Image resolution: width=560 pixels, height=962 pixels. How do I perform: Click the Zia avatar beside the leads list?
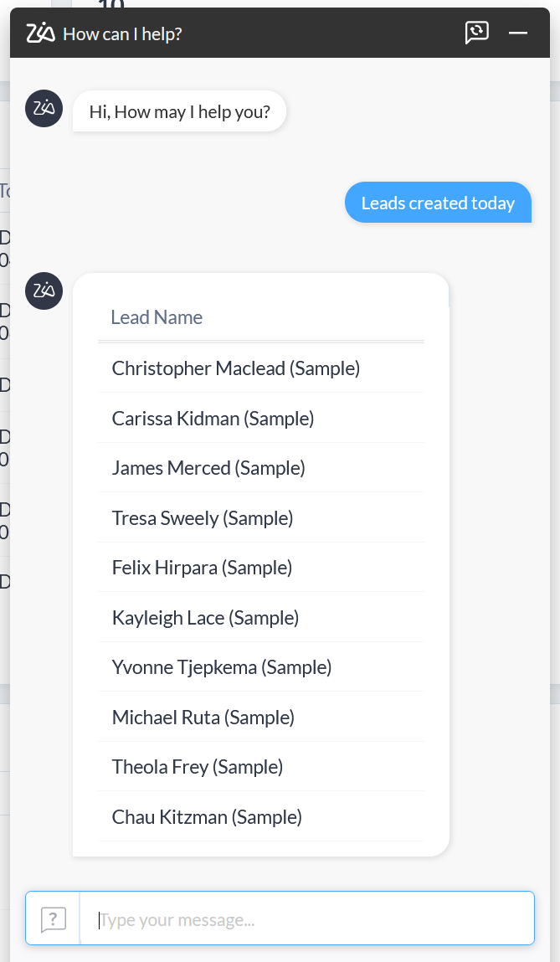(44, 291)
